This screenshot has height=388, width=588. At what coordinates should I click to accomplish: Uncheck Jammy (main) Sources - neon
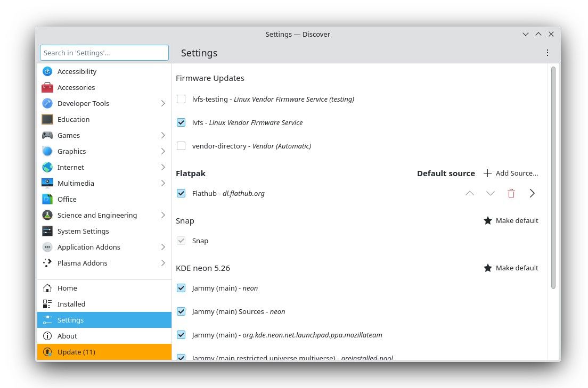[x=181, y=311]
